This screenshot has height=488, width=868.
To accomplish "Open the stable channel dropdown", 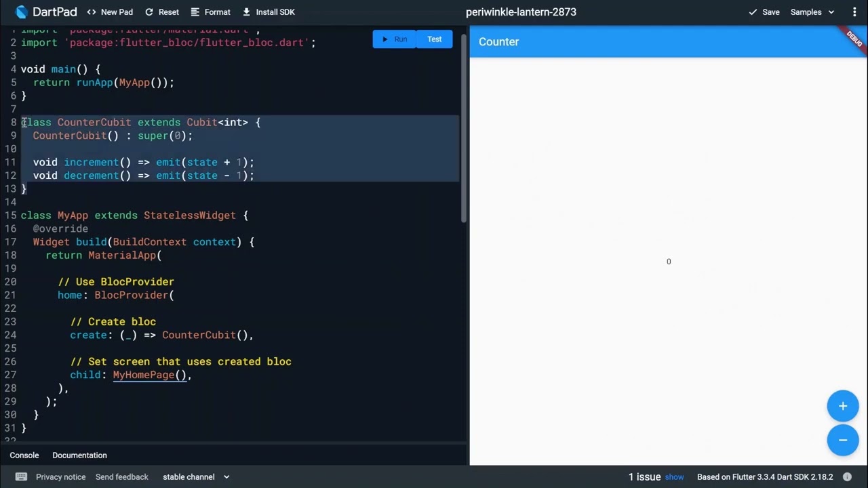I will [196, 477].
